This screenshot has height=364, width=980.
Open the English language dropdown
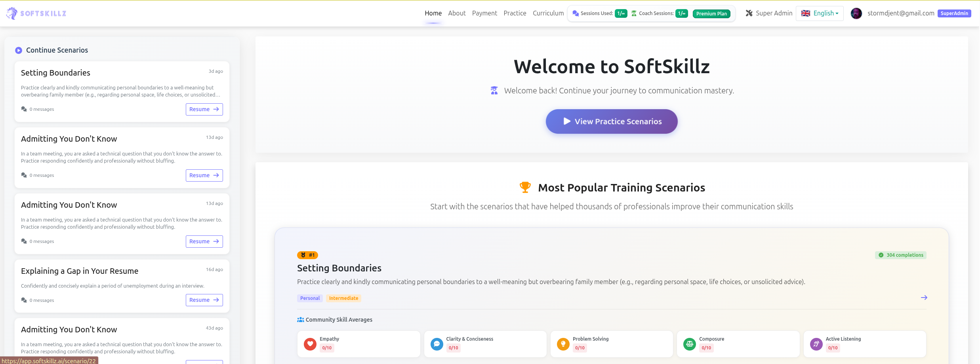coord(820,13)
